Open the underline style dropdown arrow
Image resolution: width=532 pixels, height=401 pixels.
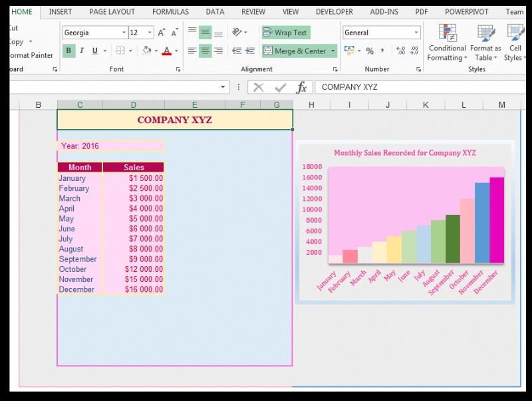tap(105, 51)
